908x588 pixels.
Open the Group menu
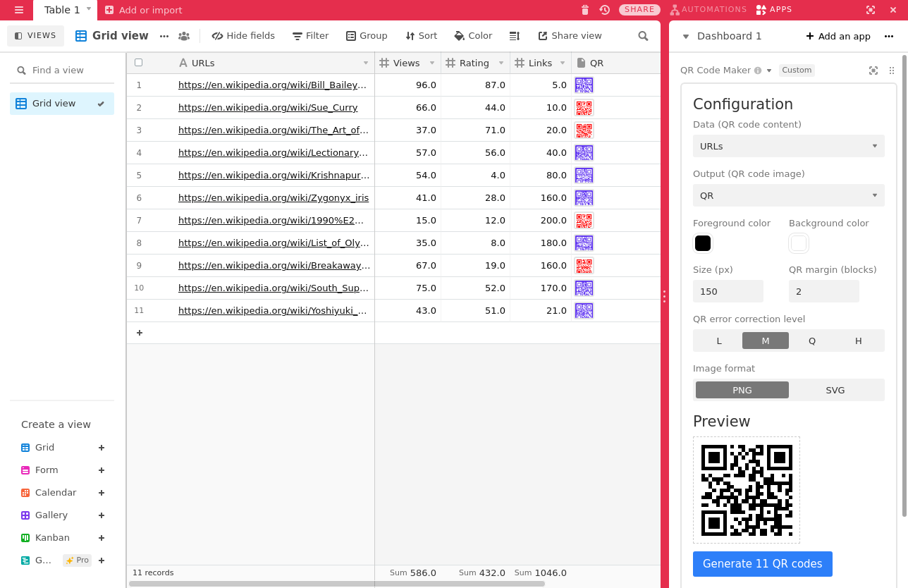click(x=367, y=36)
